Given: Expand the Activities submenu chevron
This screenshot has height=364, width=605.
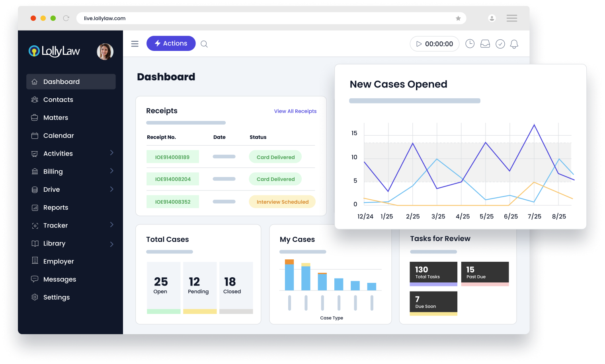Looking at the screenshot, I should 112,153.
